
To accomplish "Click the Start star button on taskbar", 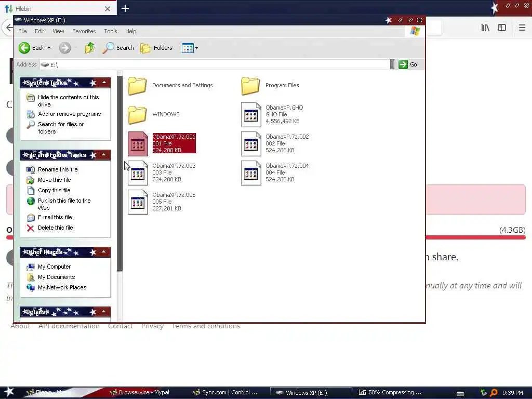I will (x=9, y=392).
